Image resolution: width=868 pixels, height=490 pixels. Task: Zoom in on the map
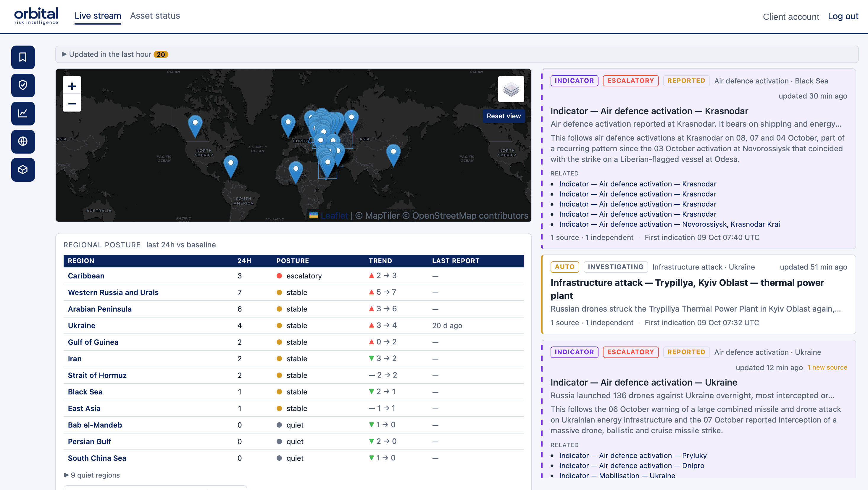pyautogui.click(x=72, y=86)
